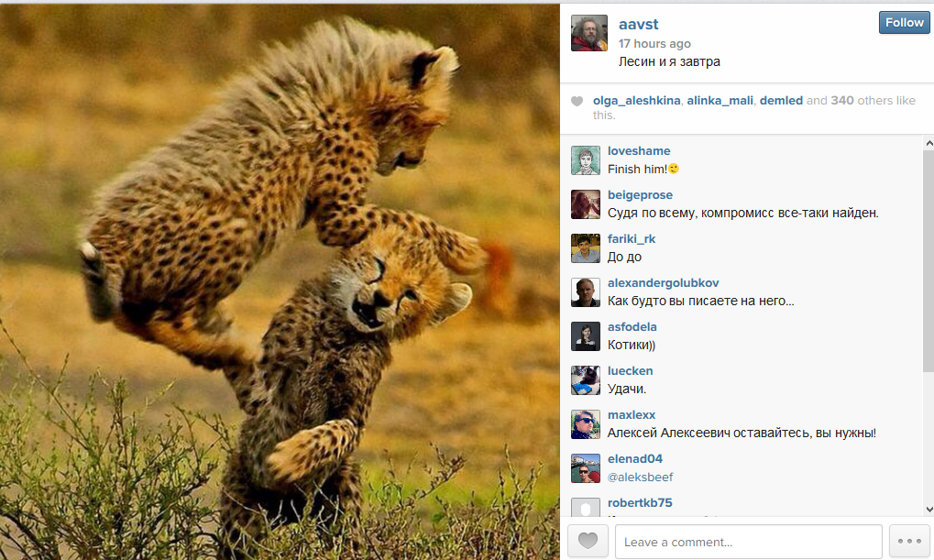Open the aavst username link

pyautogui.click(x=639, y=25)
